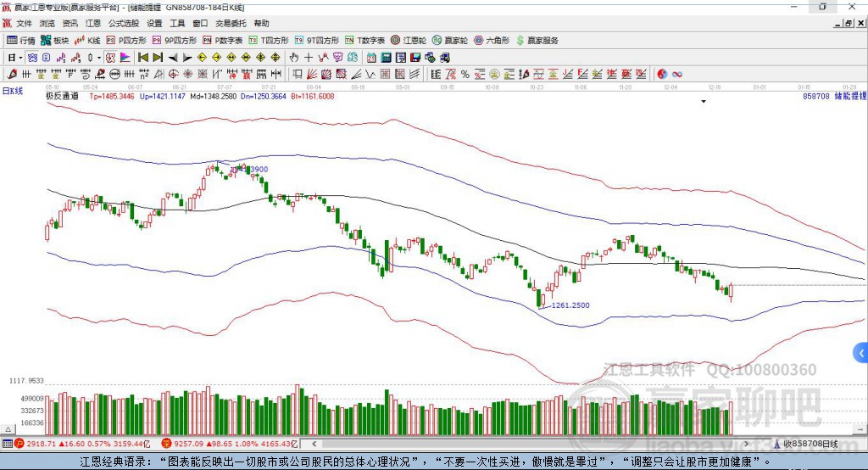Toggle the colored flag pennant button
This screenshot has height=470, width=868.
click(x=125, y=58)
